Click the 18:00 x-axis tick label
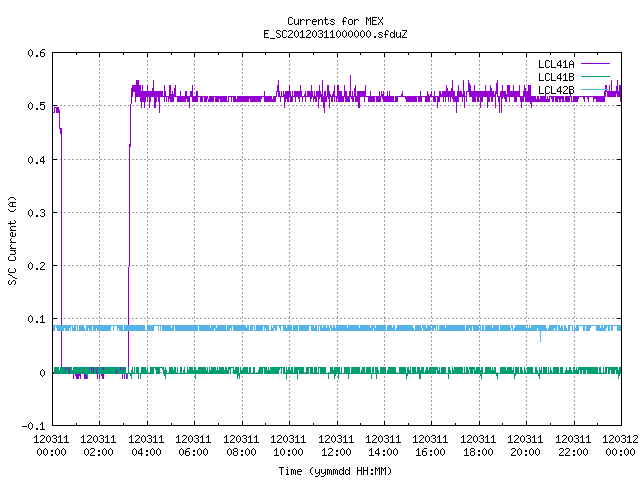 478,452
